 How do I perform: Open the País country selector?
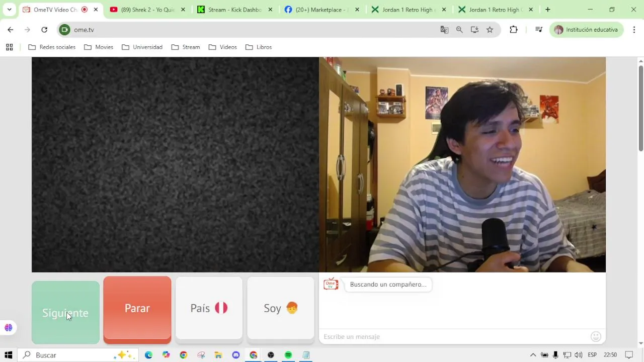pos(209,308)
